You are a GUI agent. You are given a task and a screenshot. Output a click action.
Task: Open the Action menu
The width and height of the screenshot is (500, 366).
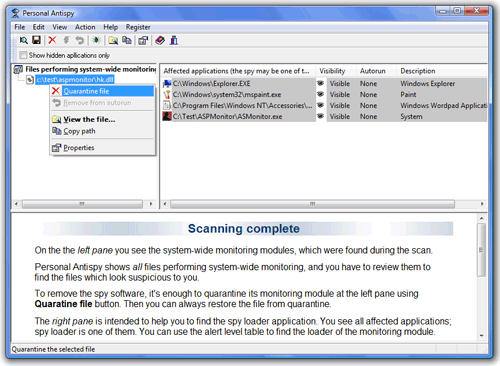click(85, 27)
